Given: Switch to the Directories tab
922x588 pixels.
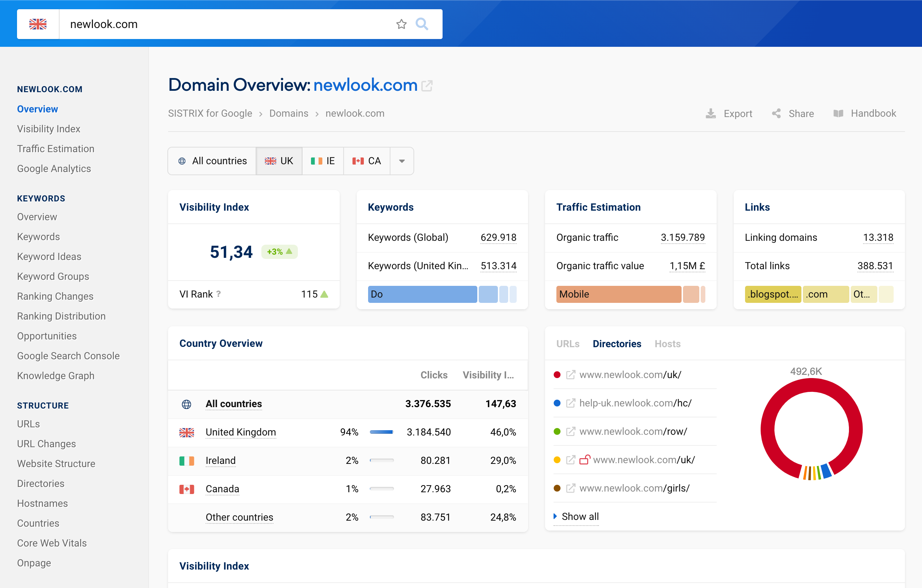Looking at the screenshot, I should click(x=617, y=344).
